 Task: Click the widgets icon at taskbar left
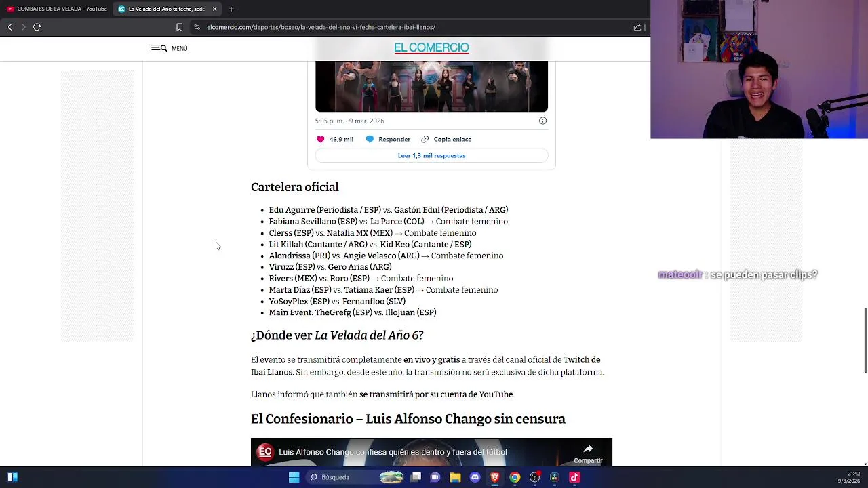click(12, 477)
